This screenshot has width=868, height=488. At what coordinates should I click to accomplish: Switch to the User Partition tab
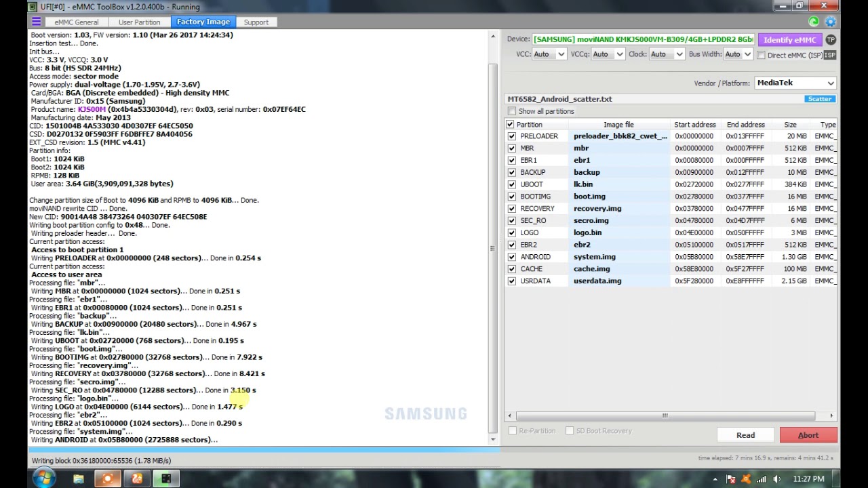coord(139,22)
